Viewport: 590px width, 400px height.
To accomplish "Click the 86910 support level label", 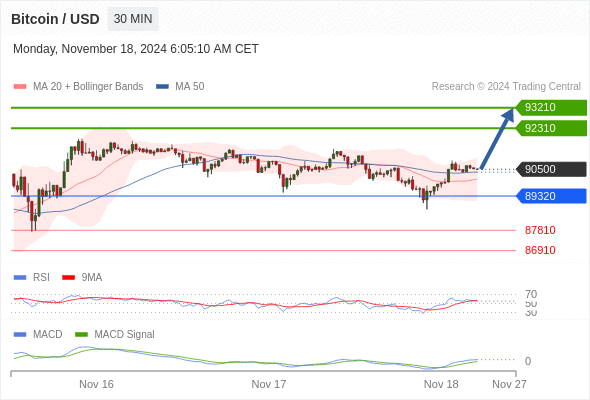I will click(x=540, y=250).
